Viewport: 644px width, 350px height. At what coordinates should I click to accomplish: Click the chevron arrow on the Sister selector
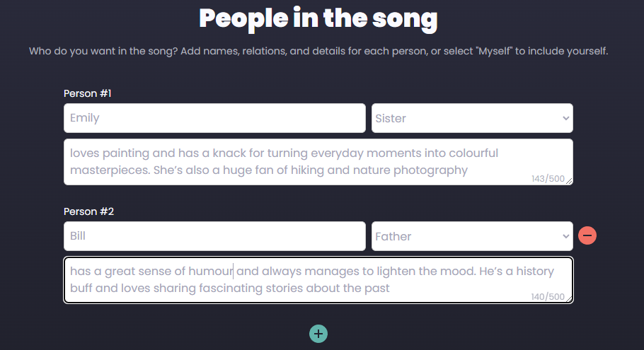pyautogui.click(x=565, y=118)
